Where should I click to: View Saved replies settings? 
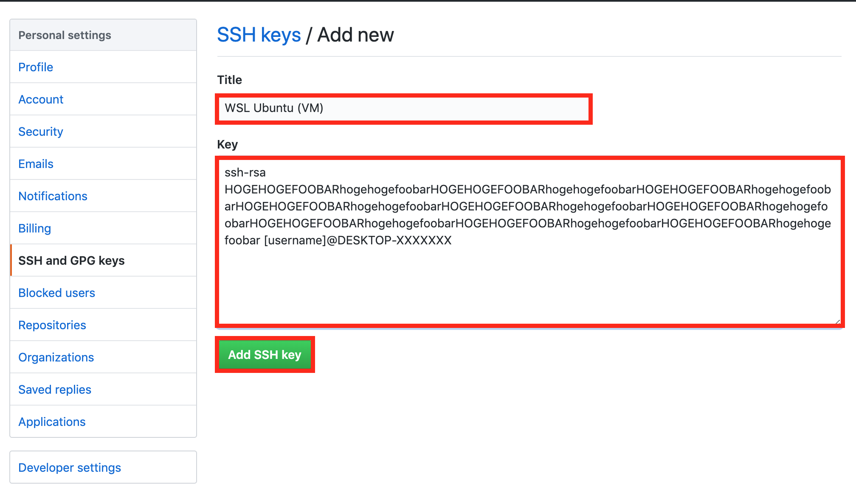(55, 389)
